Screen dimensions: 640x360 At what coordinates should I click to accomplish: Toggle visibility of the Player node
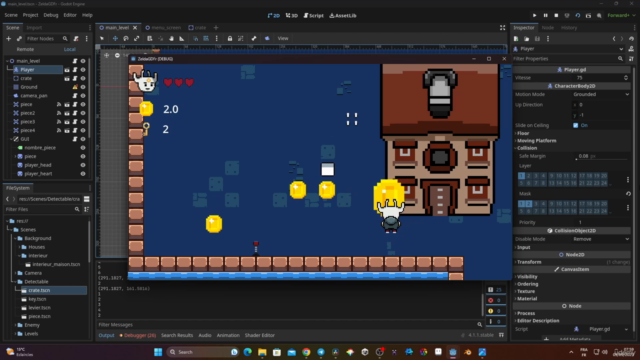pos(83,70)
